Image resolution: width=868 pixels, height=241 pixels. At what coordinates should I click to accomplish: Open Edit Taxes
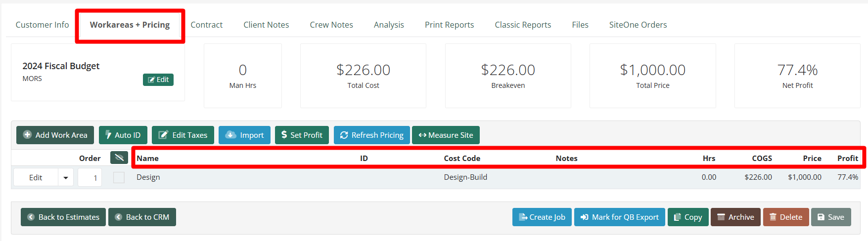coord(183,135)
